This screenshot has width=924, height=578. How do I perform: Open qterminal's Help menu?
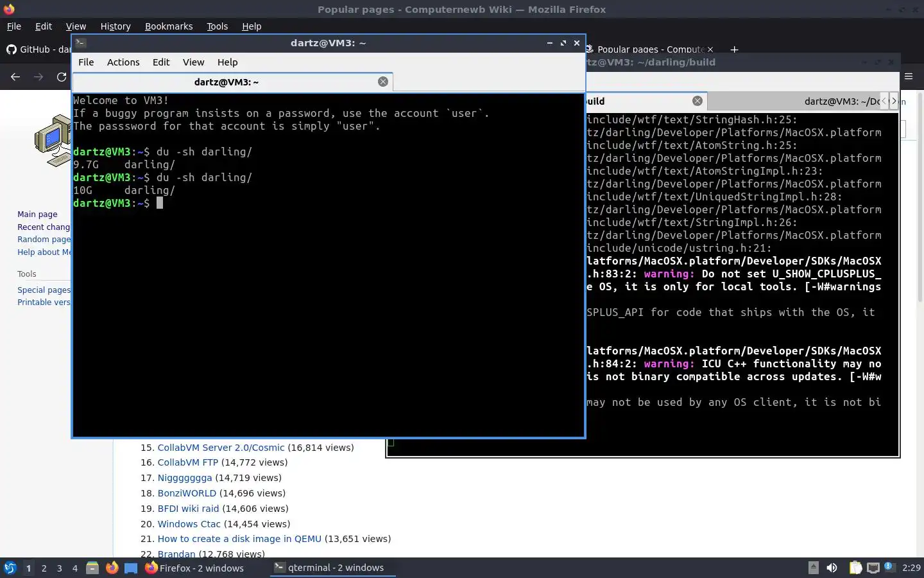click(227, 62)
